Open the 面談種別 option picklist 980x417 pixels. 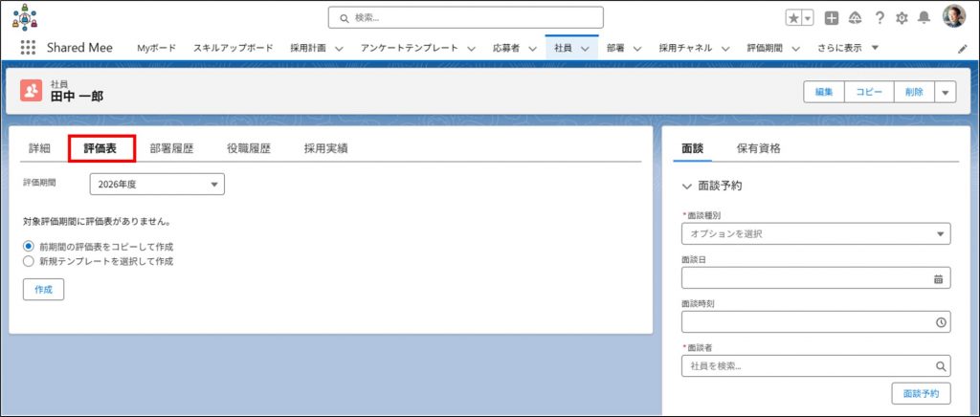(815, 234)
